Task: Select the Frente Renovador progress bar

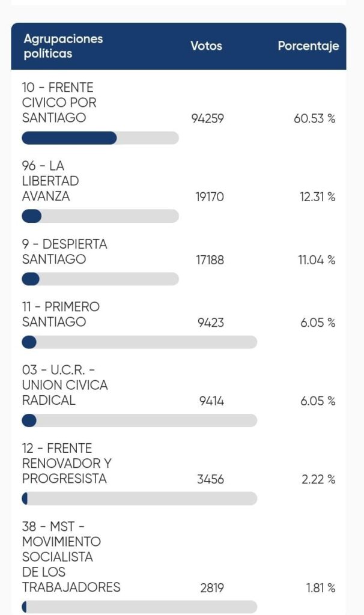Action: tap(139, 498)
